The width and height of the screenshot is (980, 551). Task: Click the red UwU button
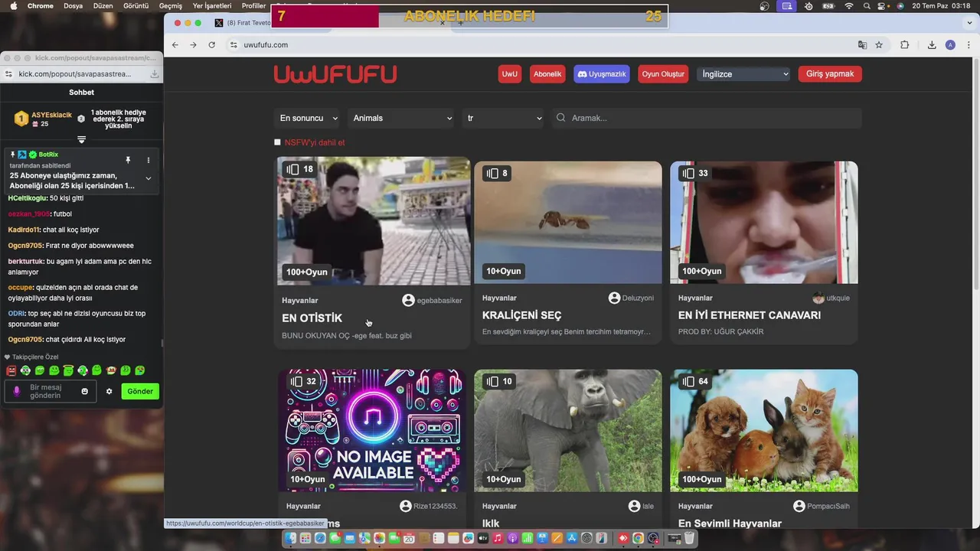(x=510, y=74)
